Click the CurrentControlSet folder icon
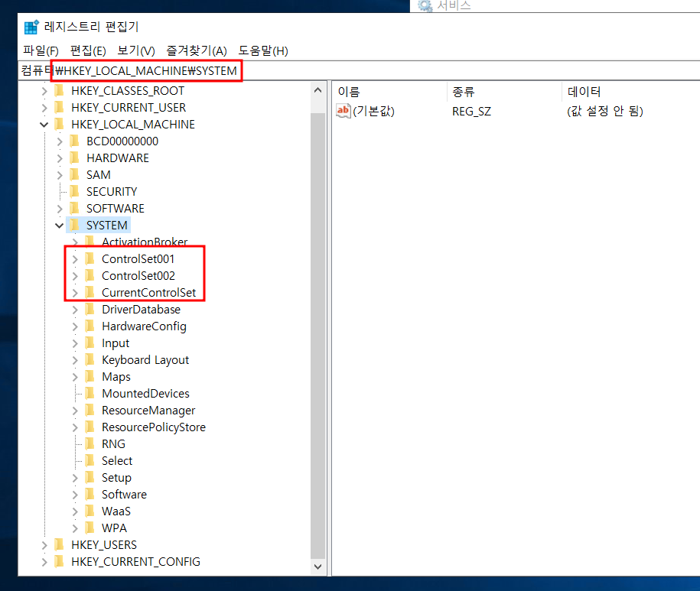Screen dimensions: 700x591 [x=90, y=293]
